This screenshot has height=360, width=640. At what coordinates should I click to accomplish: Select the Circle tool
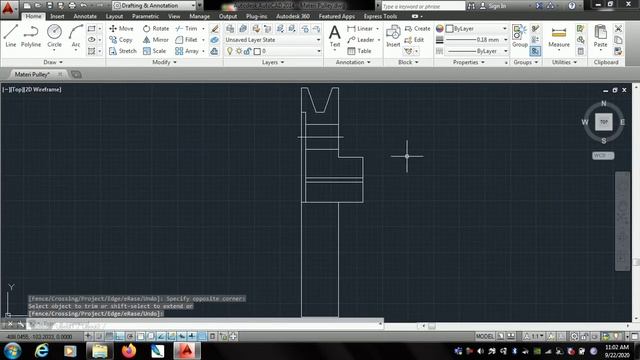pyautogui.click(x=54, y=36)
